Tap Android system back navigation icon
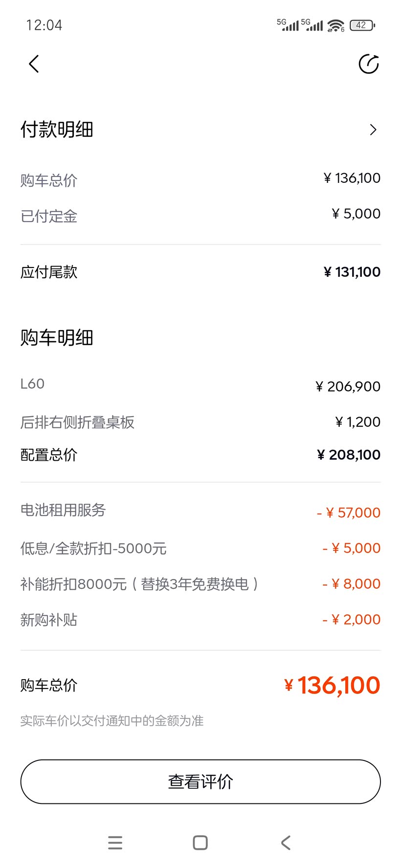Screen dimensions: 401x868 coord(286,843)
